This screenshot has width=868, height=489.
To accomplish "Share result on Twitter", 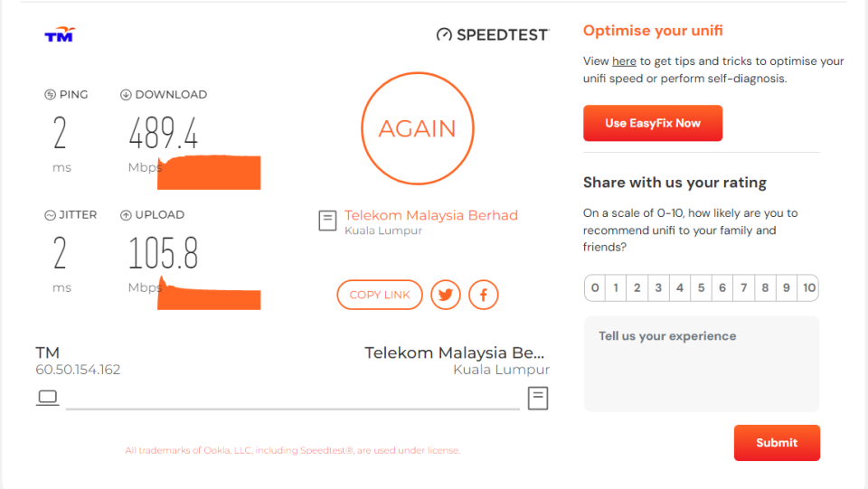I will click(x=446, y=295).
